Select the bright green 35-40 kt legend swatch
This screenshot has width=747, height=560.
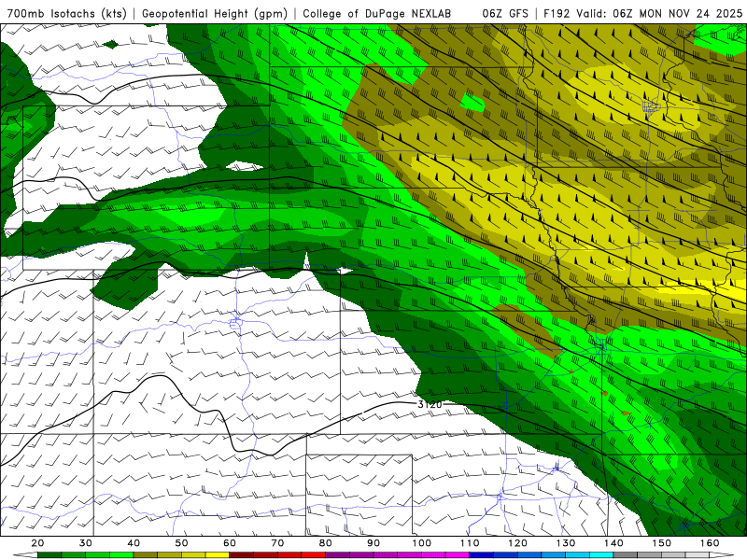click(x=121, y=555)
